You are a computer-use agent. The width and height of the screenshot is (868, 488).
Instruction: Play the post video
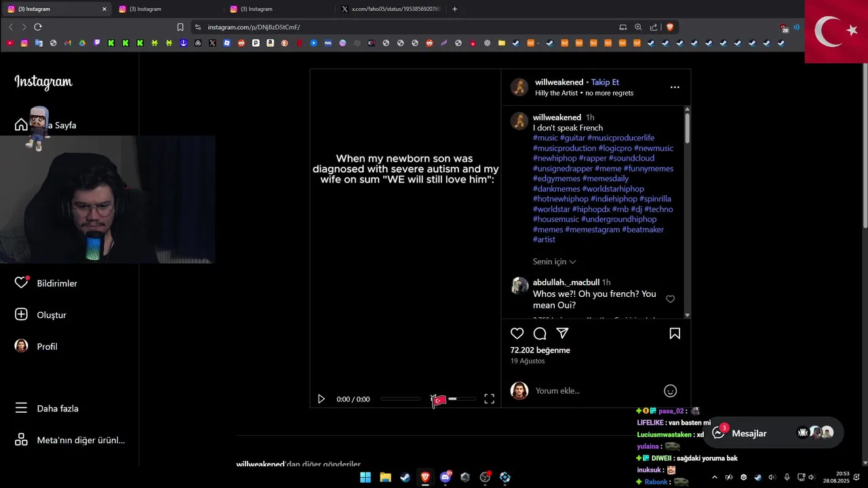(321, 399)
